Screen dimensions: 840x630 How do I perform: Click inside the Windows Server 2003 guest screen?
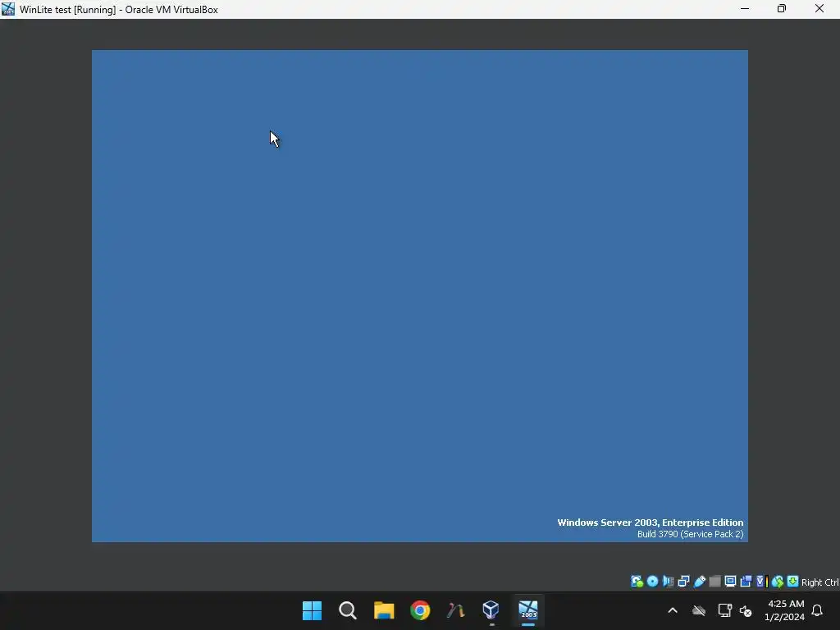(420, 295)
